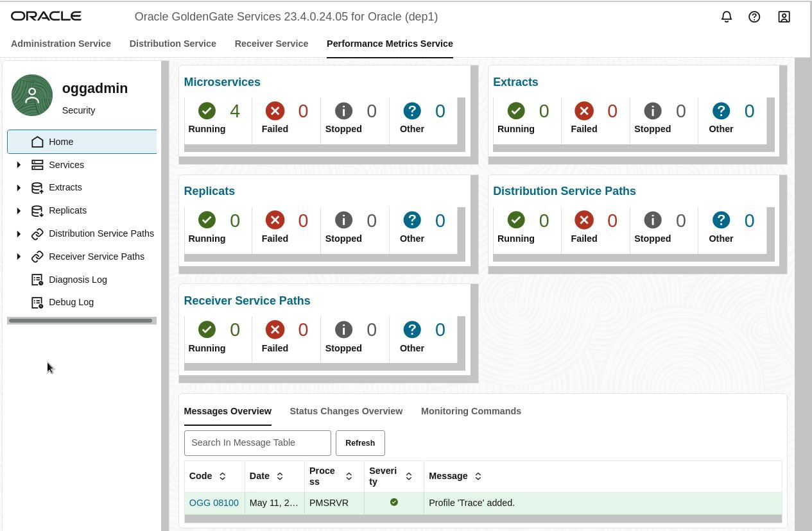This screenshot has width=812, height=531.
Task: Open the user account icon
Action: click(784, 17)
